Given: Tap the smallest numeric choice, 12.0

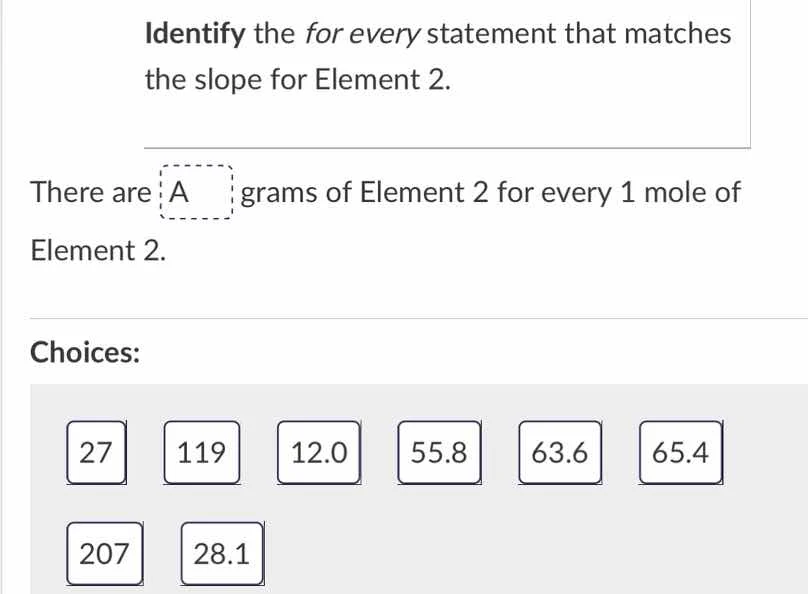Looking at the screenshot, I should [319, 453].
